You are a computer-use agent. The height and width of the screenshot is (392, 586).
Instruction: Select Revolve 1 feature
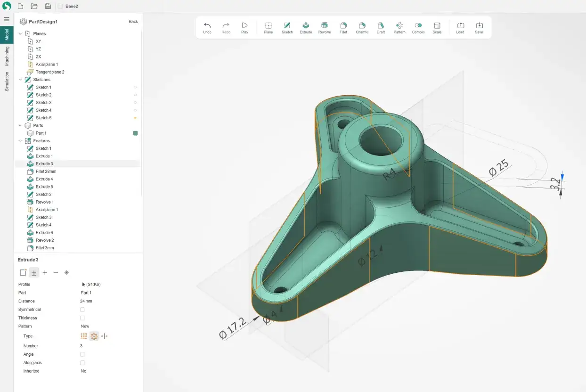click(45, 202)
